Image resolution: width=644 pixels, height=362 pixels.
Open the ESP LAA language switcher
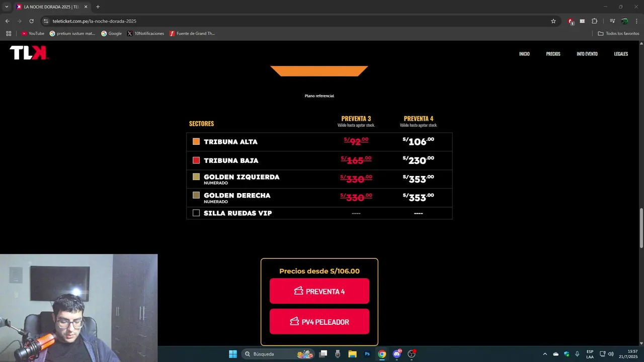[590, 354]
